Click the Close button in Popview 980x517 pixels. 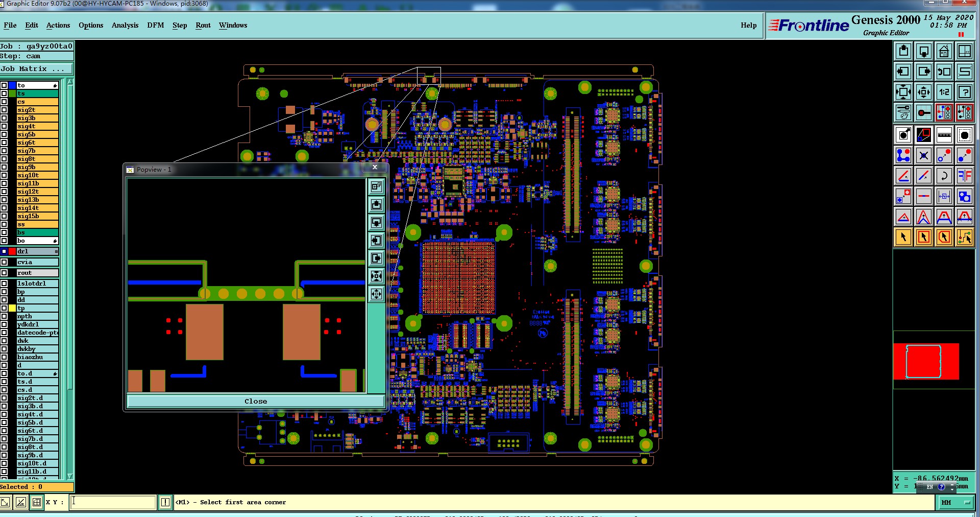[255, 401]
